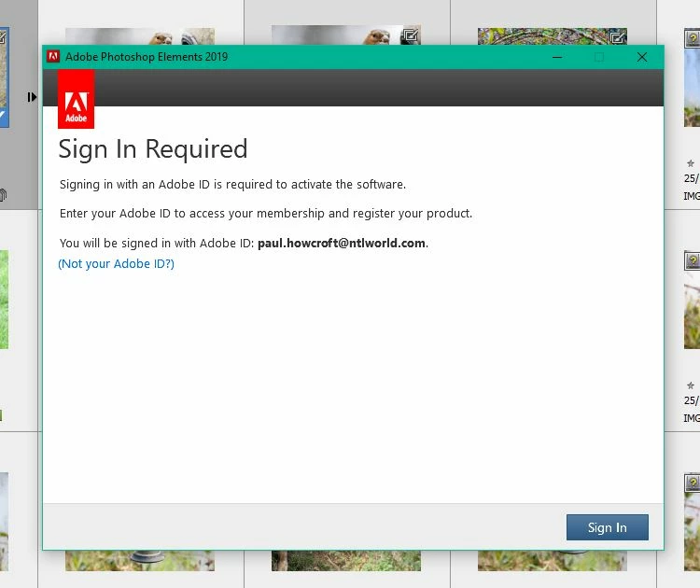The width and height of the screenshot is (700, 588).
Task: Click the play/expand panel arrow in the Organizer
Action: [31, 97]
